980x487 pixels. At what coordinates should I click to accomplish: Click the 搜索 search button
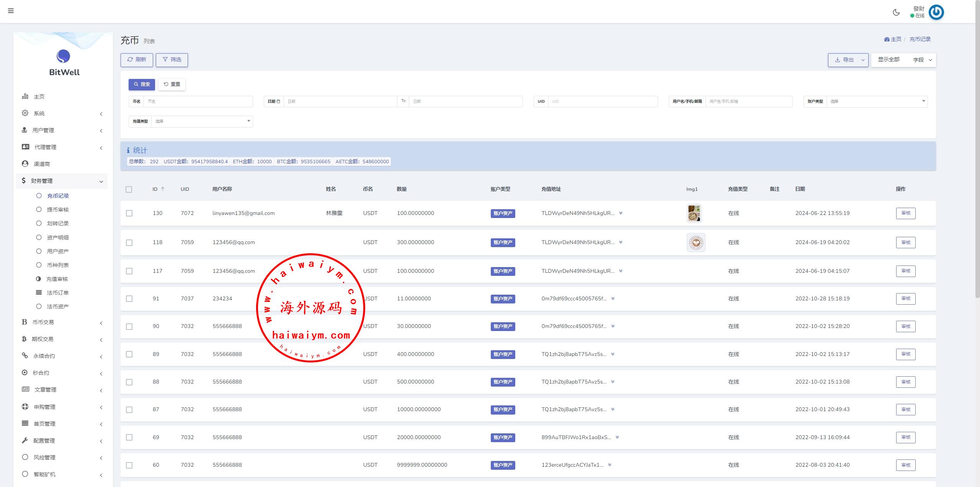click(x=142, y=84)
